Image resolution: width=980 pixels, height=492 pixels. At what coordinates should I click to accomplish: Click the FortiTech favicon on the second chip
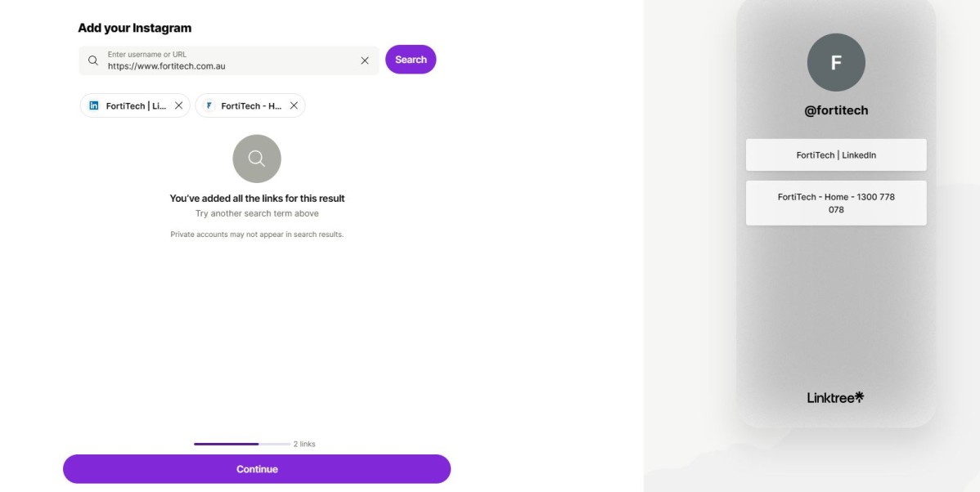209,105
